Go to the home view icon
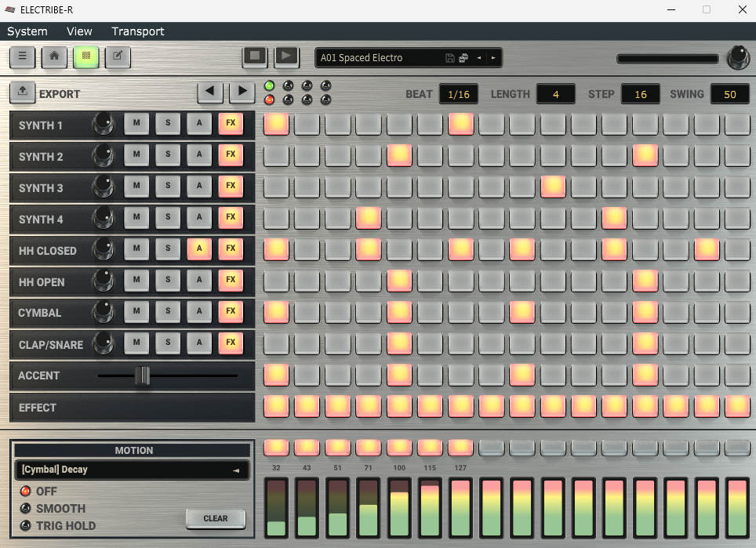This screenshot has width=756, height=548. tap(54, 57)
